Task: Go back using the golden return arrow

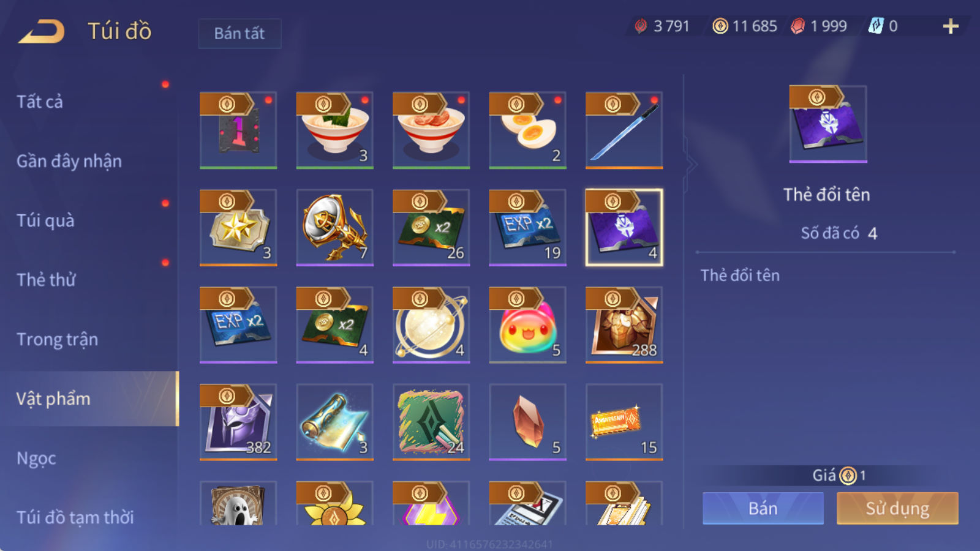Action: point(42,31)
